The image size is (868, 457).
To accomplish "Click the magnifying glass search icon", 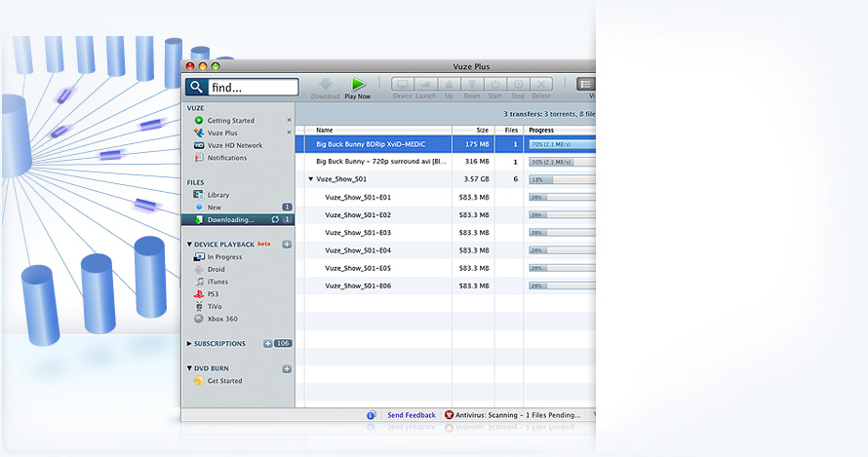I will [x=196, y=87].
